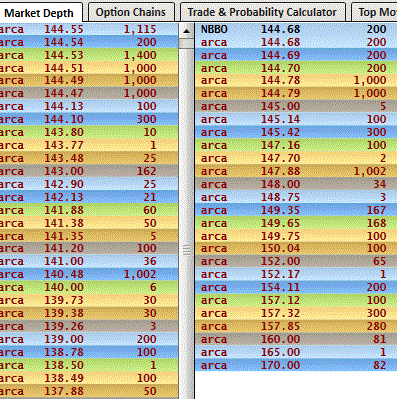Select bid price 137.88
This screenshot has height=399, width=397.
pyautogui.click(x=64, y=391)
